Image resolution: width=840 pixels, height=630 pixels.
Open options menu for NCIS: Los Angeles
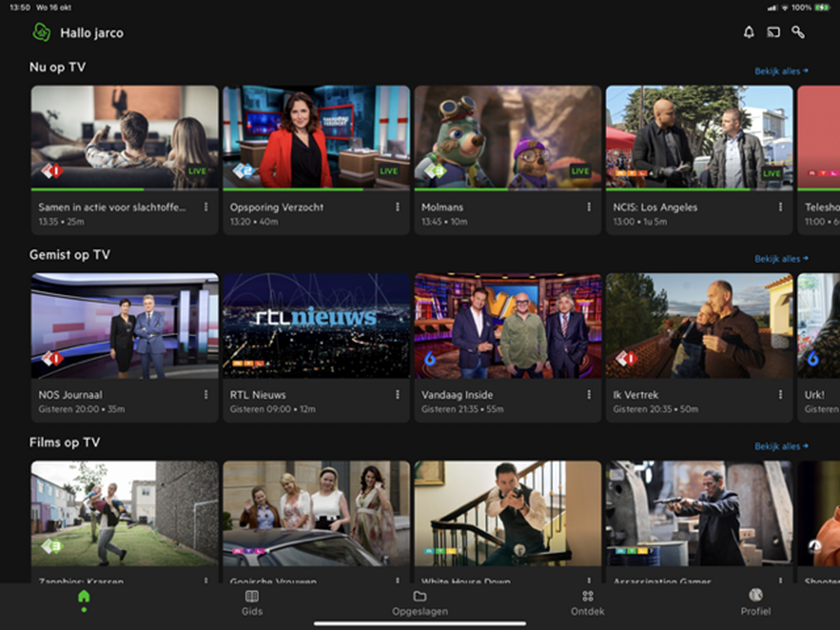coord(780,207)
